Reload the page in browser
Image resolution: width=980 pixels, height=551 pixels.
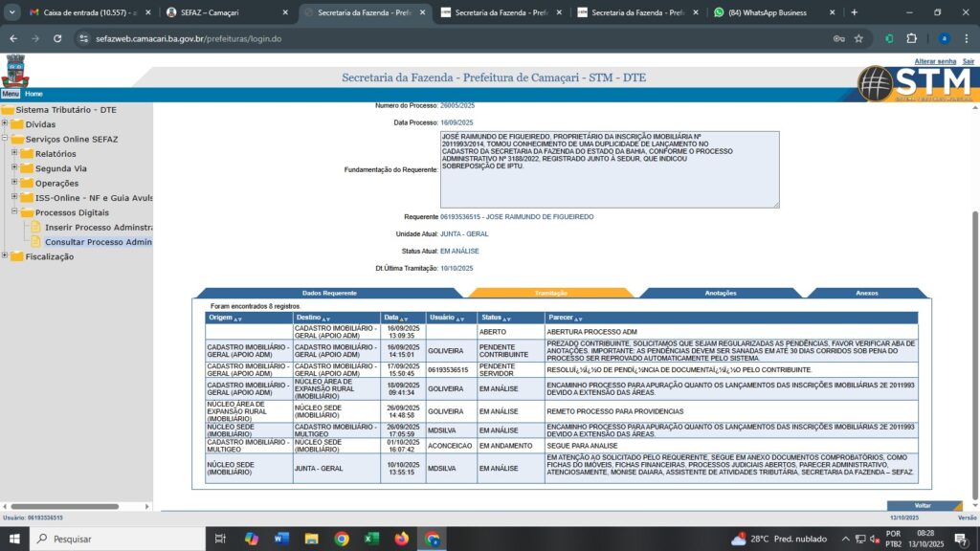tap(57, 38)
